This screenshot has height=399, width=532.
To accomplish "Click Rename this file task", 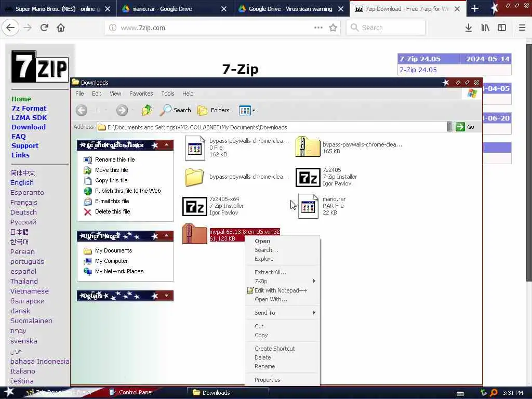I will [115, 159].
